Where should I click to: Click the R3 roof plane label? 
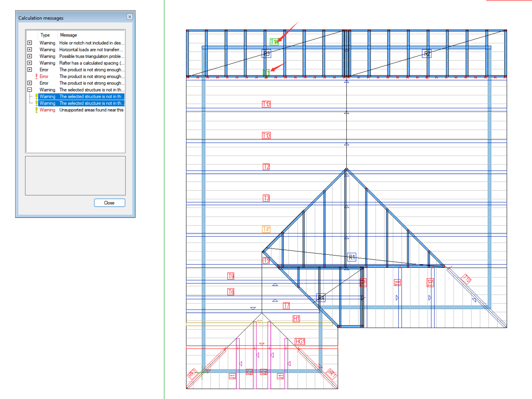pos(267,54)
